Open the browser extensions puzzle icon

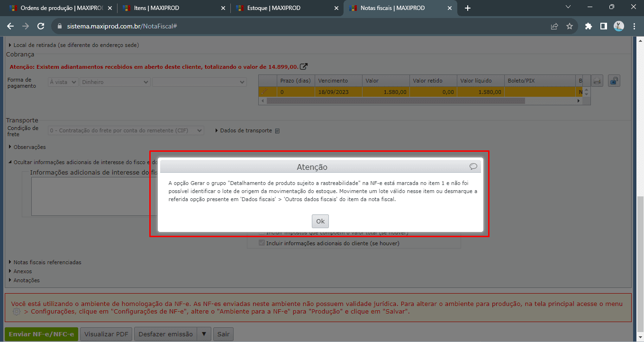click(589, 27)
